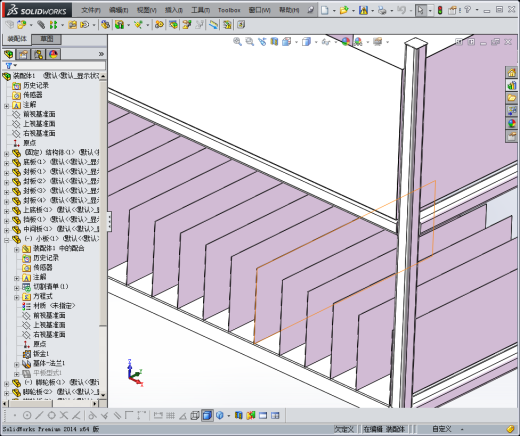Screen dimensions: 520x436
Task: Select the 材质 <未指定> item
Action: coord(54,305)
